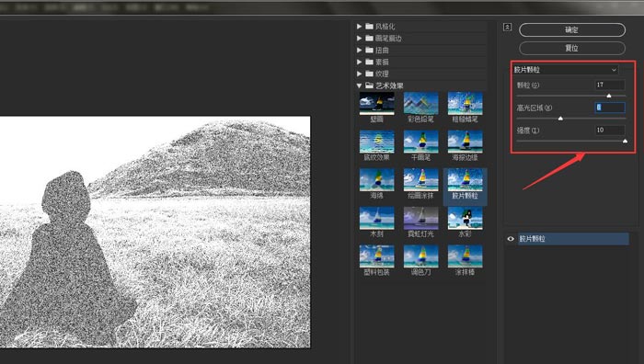Collapse the filter thumbnails panel icon
This screenshot has height=364, width=644.
[x=507, y=27]
